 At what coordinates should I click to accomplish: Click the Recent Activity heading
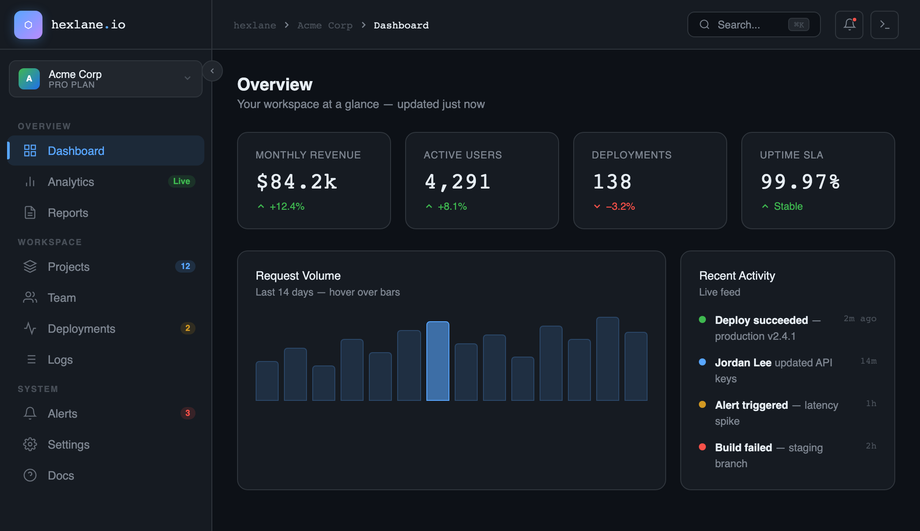(737, 276)
